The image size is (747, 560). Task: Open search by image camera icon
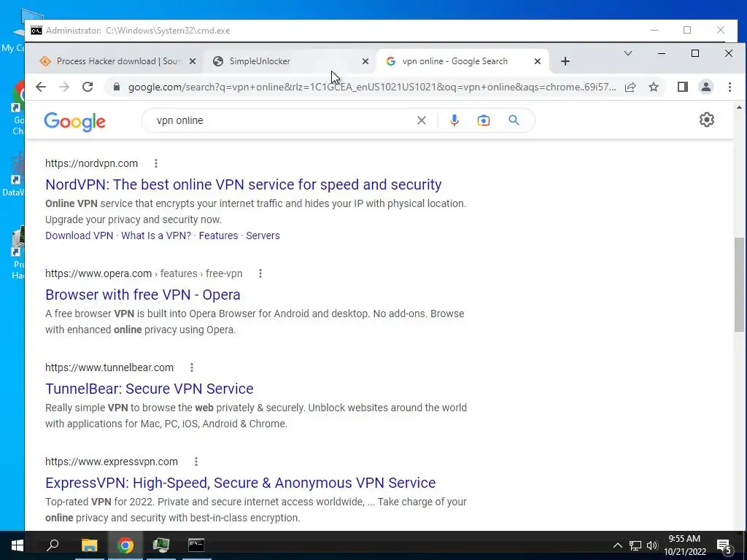coord(484,120)
